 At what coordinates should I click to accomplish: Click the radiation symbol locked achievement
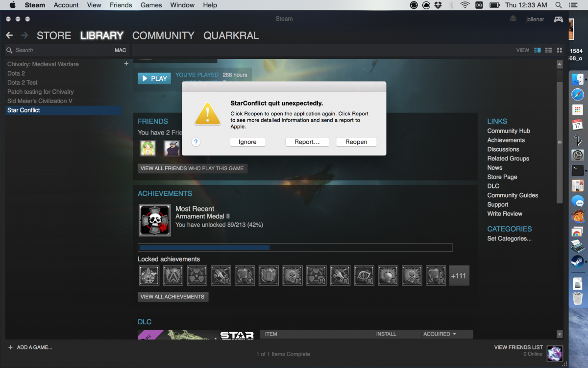pyautogui.click(x=197, y=276)
